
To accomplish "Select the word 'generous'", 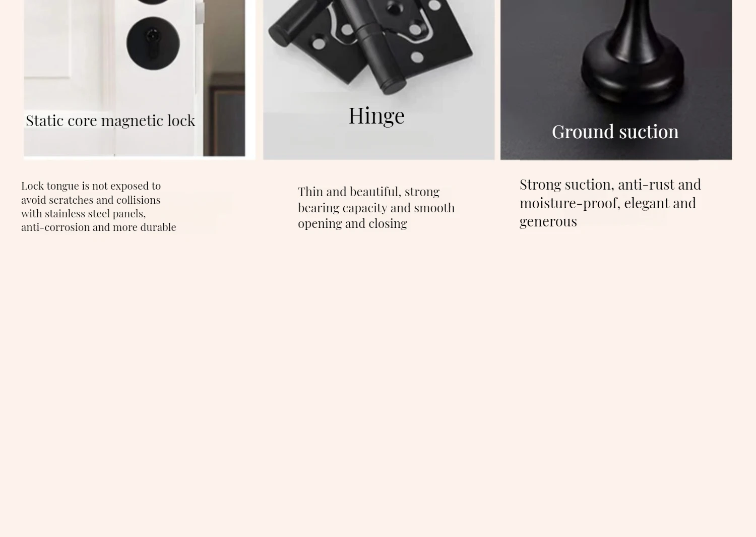I will tap(548, 222).
